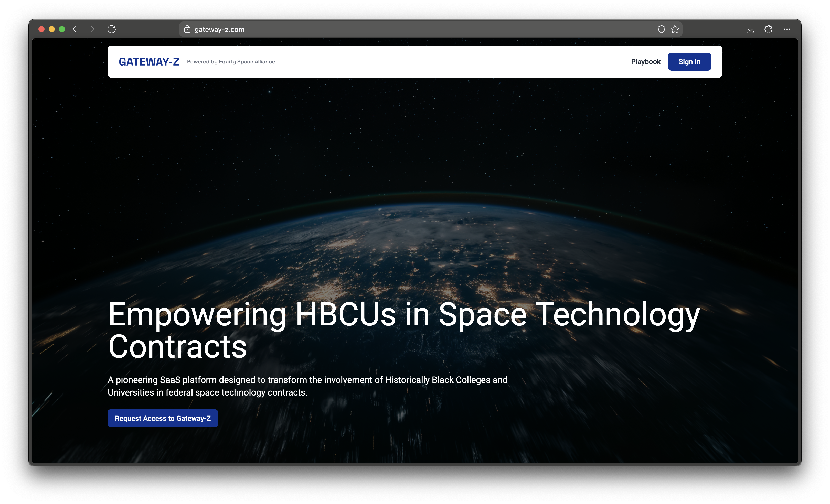
Task: Click the GATEWAY-Z logo
Action: (149, 62)
